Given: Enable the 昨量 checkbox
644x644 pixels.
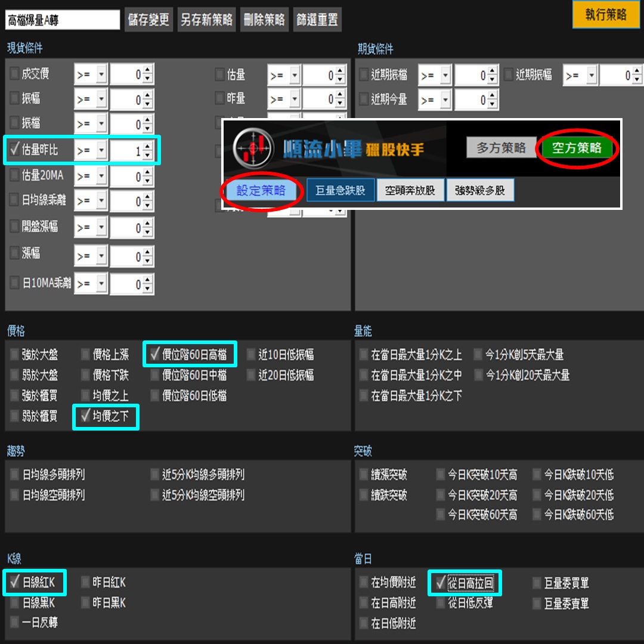Looking at the screenshot, I should click(219, 98).
